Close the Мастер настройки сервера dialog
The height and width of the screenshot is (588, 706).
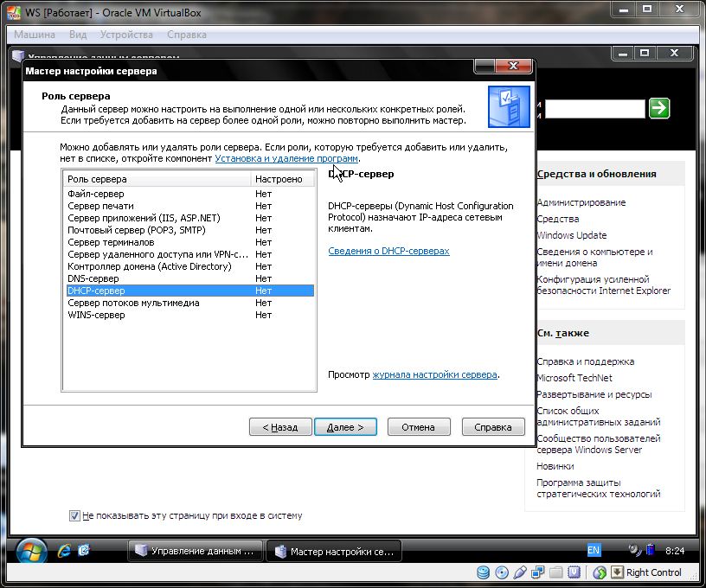coord(514,66)
